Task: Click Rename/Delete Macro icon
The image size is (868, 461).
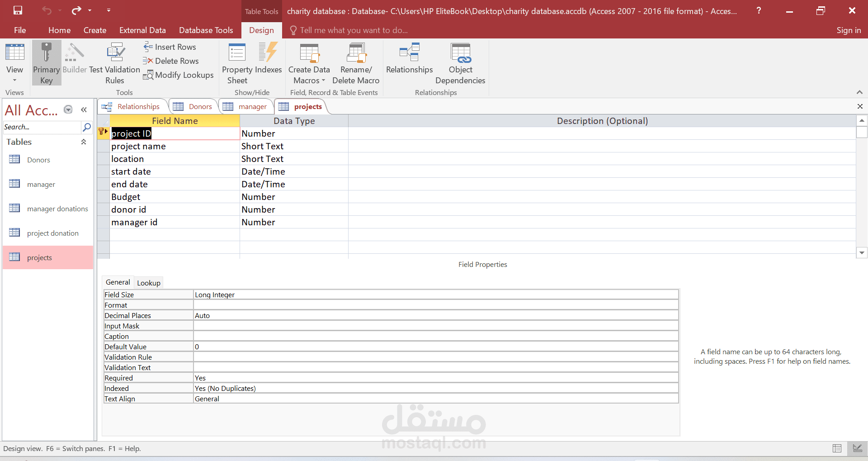Action: [x=356, y=52]
